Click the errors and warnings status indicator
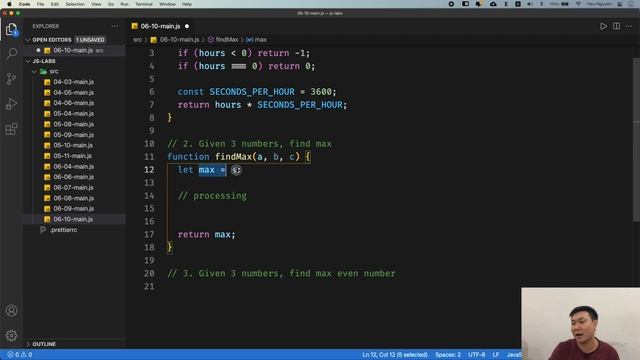This screenshot has width=640, height=360. point(20,355)
